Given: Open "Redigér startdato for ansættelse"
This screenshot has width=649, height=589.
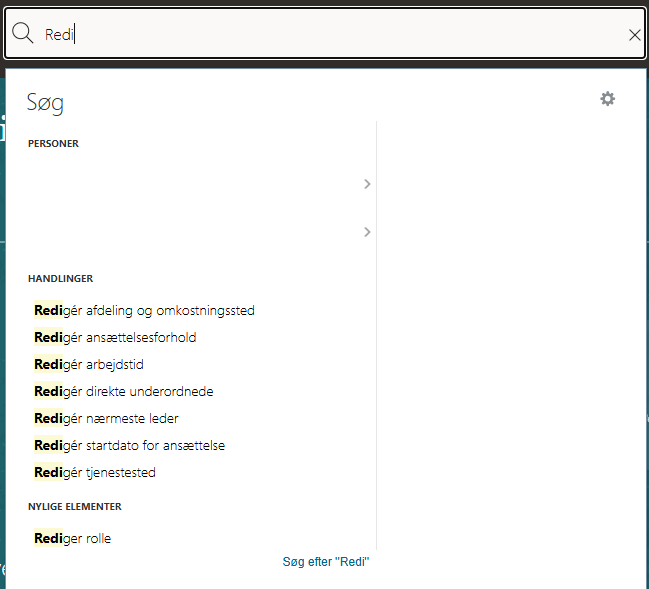Looking at the screenshot, I should tap(129, 445).
